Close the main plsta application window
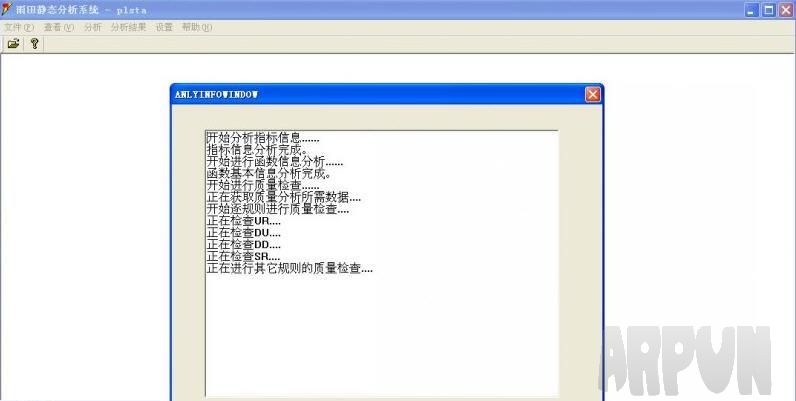 pyautogui.click(x=786, y=10)
